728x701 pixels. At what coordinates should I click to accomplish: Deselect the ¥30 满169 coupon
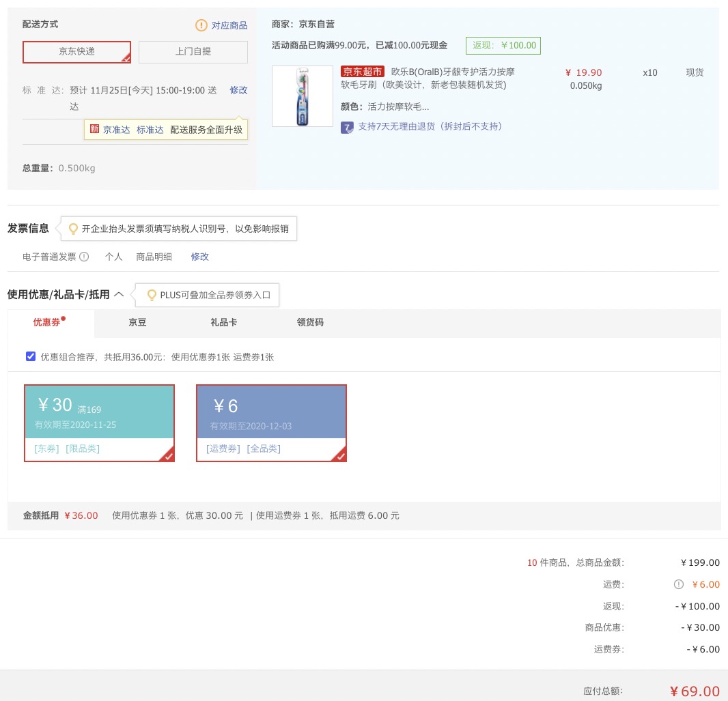click(x=99, y=423)
